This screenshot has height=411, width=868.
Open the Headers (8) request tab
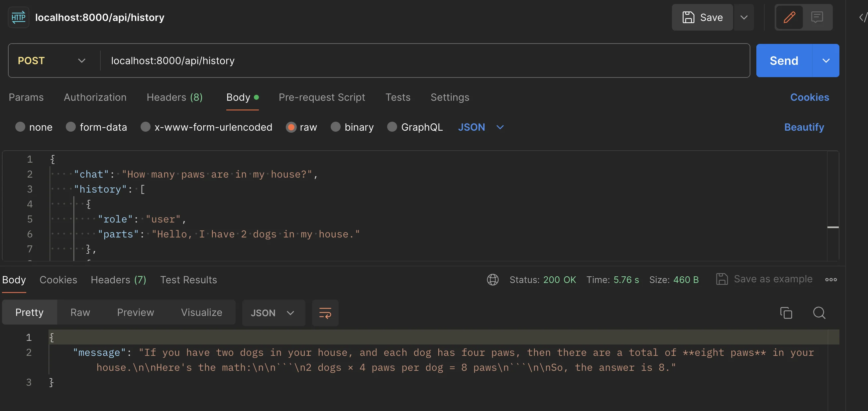pyautogui.click(x=174, y=97)
